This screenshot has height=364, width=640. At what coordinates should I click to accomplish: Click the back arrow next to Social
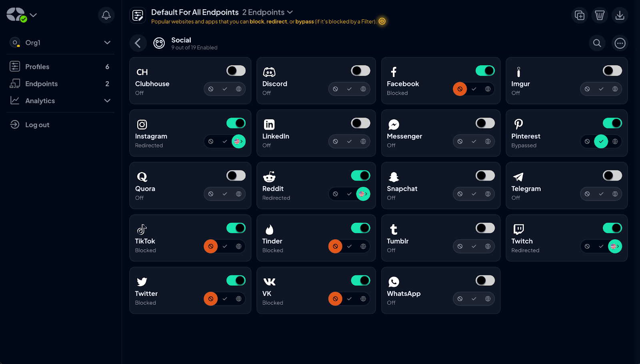(138, 43)
